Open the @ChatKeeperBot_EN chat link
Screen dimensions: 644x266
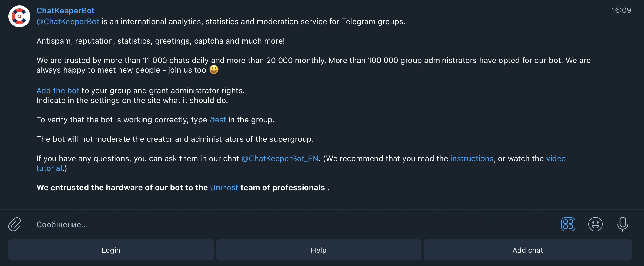[280, 158]
